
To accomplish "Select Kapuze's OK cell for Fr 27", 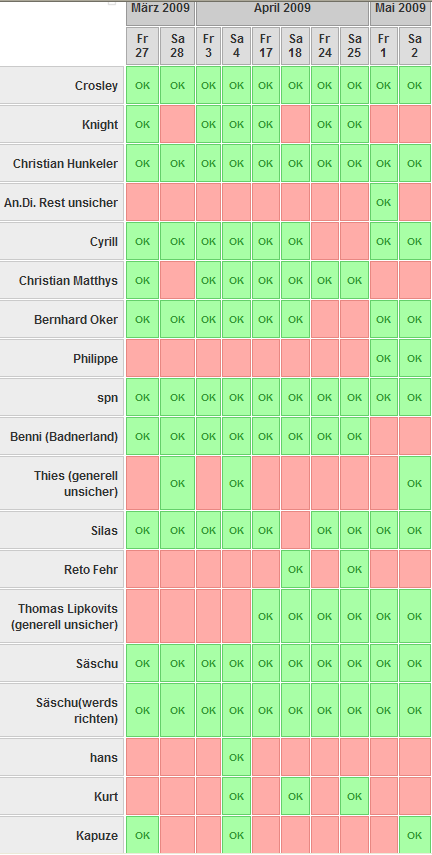I will pos(142,835).
